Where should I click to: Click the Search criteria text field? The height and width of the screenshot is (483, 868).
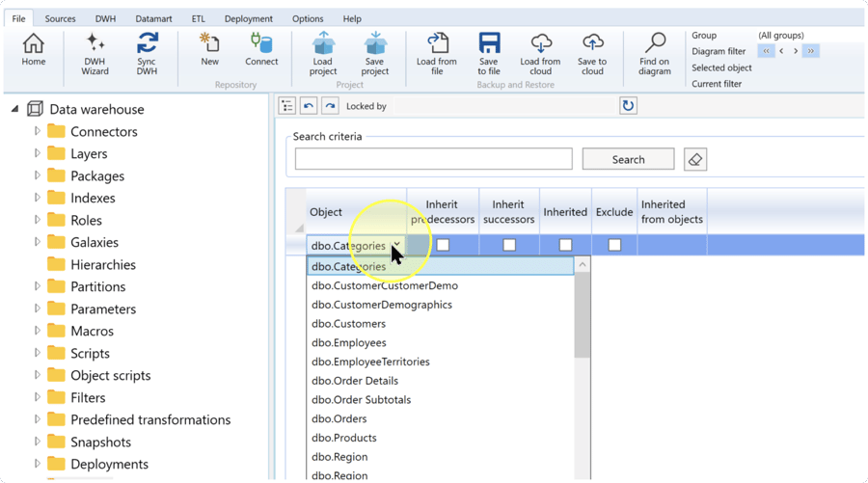433,159
